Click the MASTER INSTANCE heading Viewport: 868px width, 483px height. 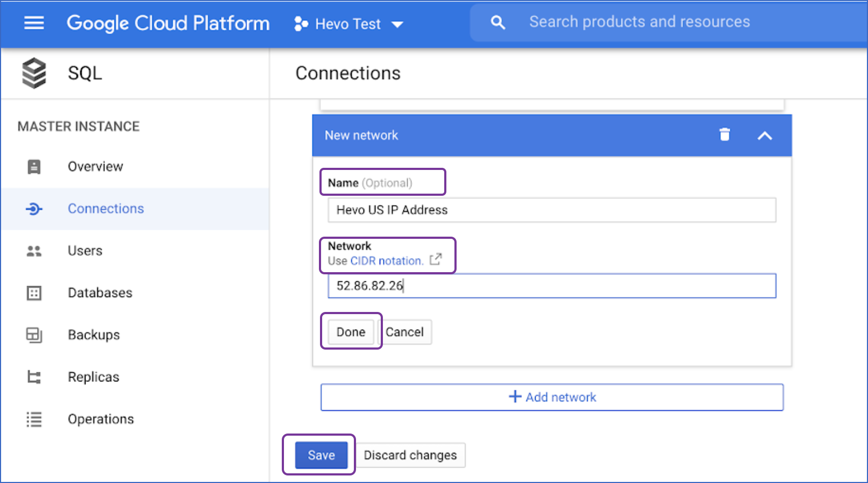[79, 126]
